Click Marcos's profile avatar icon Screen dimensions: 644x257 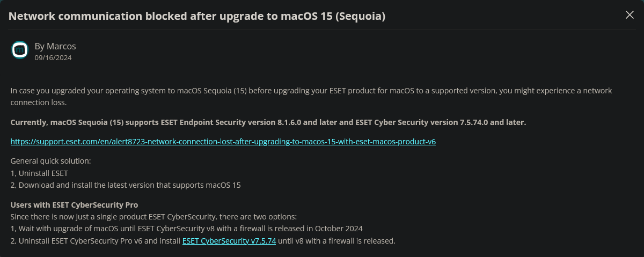point(20,50)
